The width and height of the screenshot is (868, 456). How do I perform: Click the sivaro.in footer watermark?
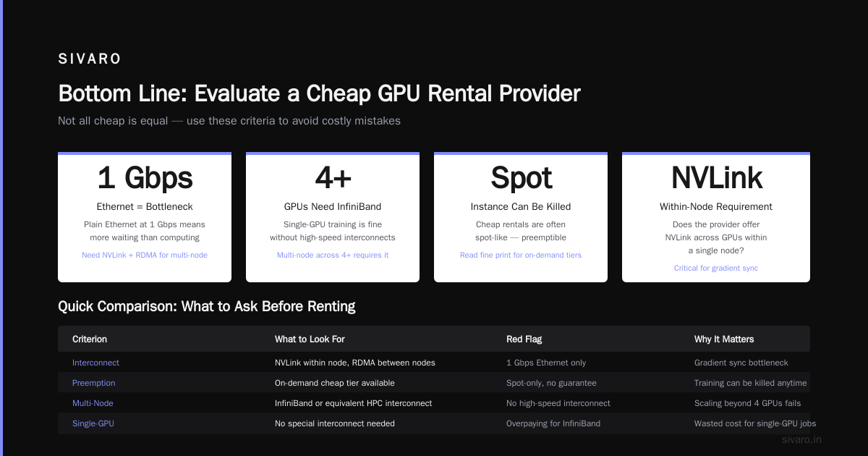coord(802,439)
